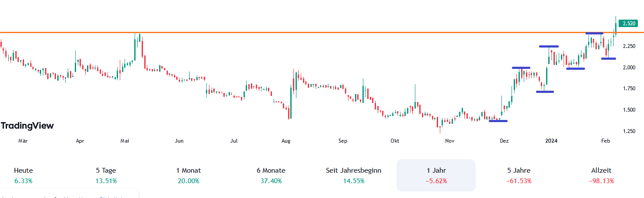Select the Heute time range
This screenshot has height=198, width=644.
[x=23, y=175]
